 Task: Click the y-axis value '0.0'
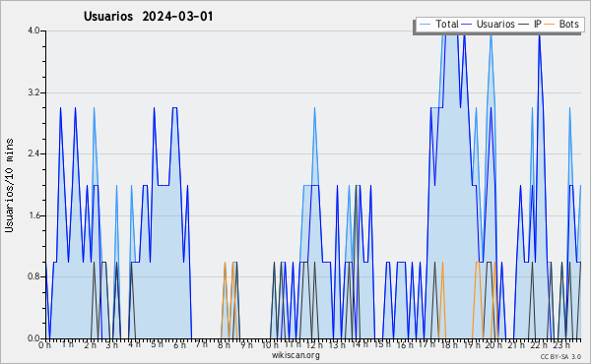point(33,338)
